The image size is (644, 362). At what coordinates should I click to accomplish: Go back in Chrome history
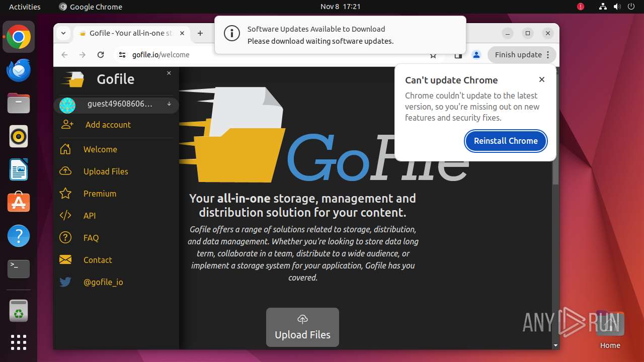click(x=64, y=55)
